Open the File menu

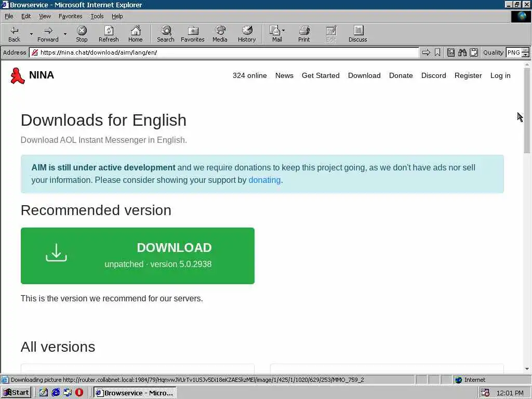point(9,16)
